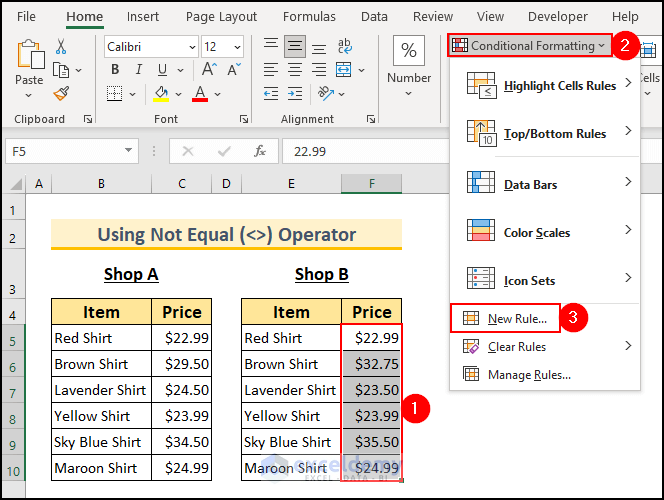Click the Copy icon
664x500 pixels.
click(61, 70)
